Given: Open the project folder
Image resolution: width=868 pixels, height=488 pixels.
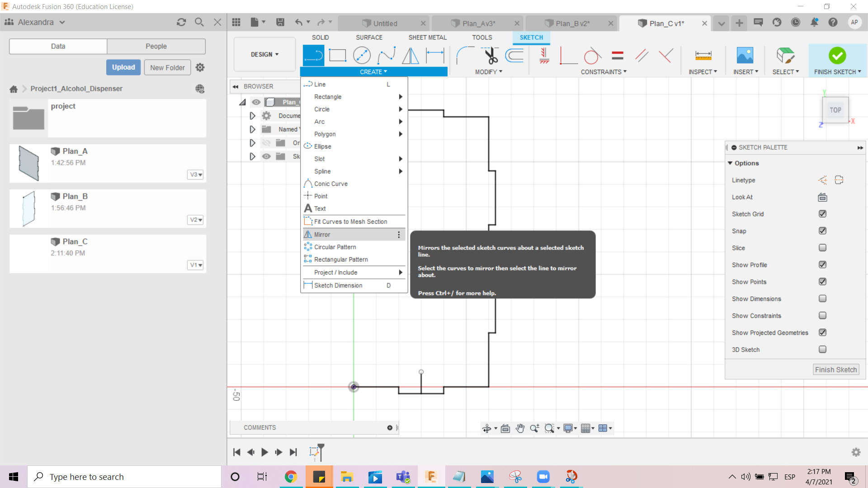Looking at the screenshot, I should (x=108, y=118).
